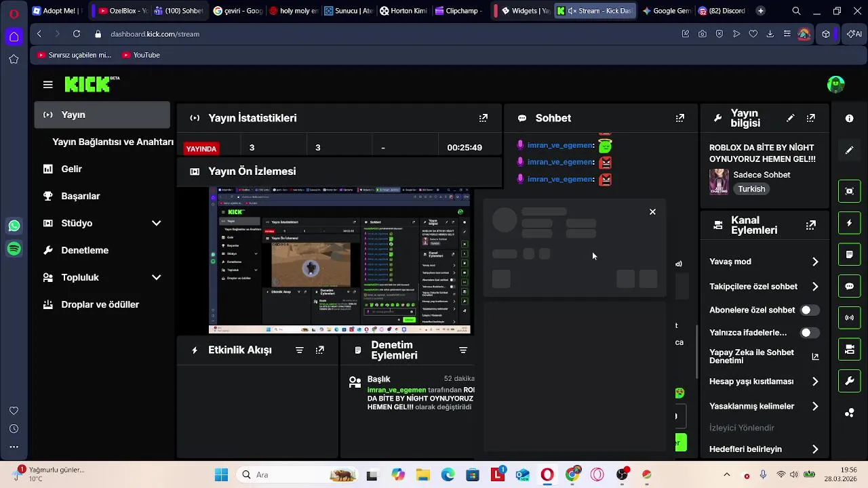This screenshot has height=488, width=868.
Task: Click imran_ve_egemen in Denetim Eylemleri
Action: tap(397, 390)
